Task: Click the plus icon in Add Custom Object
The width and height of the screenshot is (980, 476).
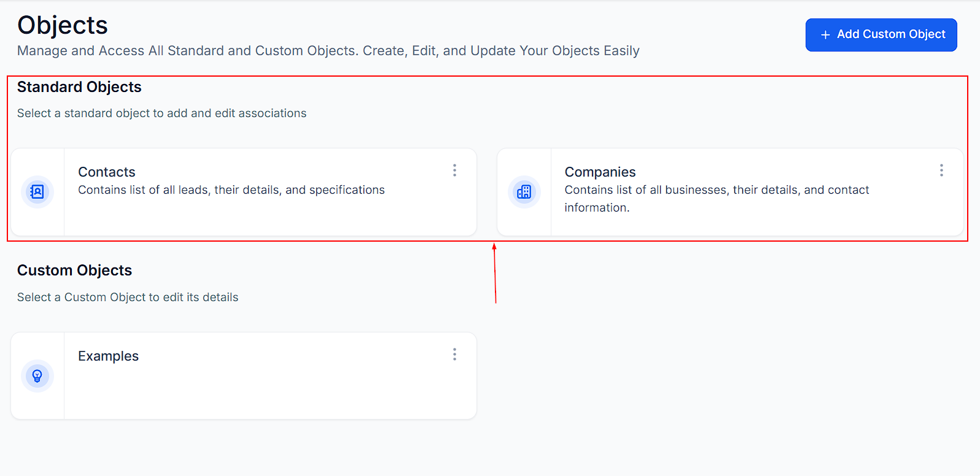Action: point(825,35)
